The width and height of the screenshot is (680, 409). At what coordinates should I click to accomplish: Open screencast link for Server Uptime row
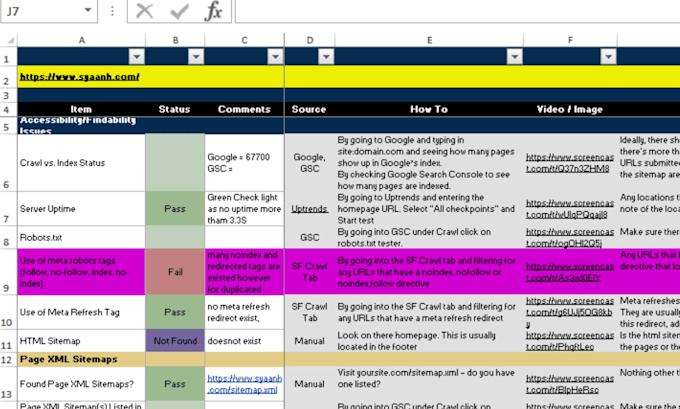click(x=570, y=209)
